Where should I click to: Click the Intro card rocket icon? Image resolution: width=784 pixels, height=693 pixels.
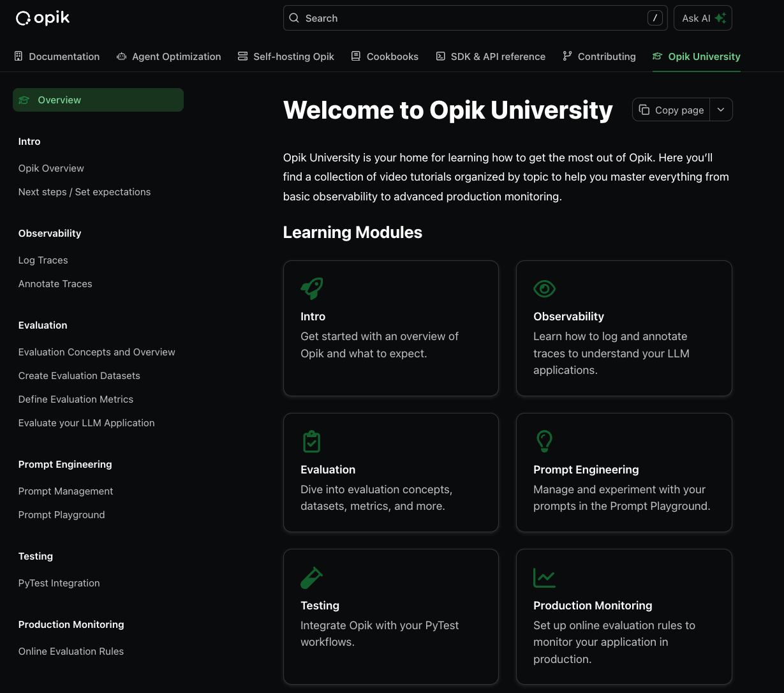click(312, 288)
